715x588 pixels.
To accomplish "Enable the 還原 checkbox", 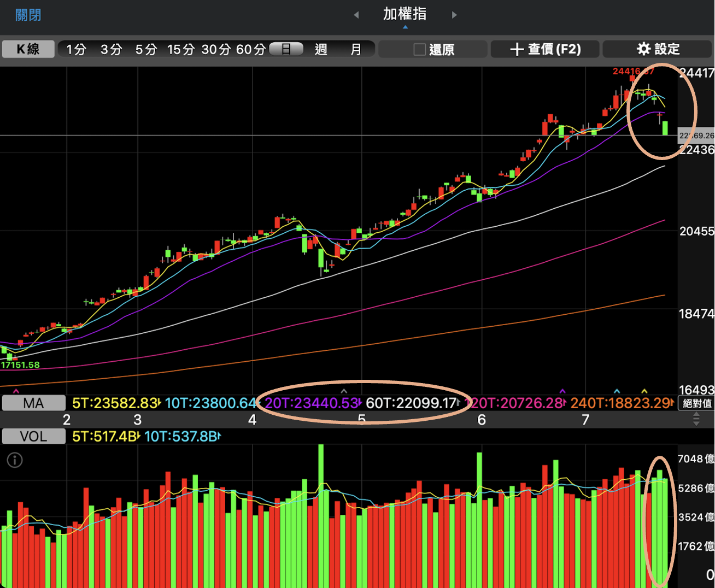I will [419, 50].
